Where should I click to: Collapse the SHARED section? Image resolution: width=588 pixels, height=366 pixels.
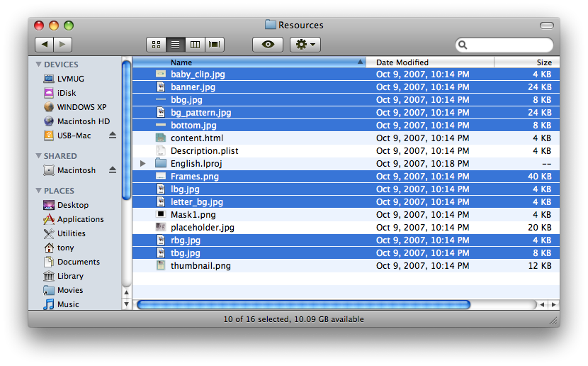(x=38, y=155)
